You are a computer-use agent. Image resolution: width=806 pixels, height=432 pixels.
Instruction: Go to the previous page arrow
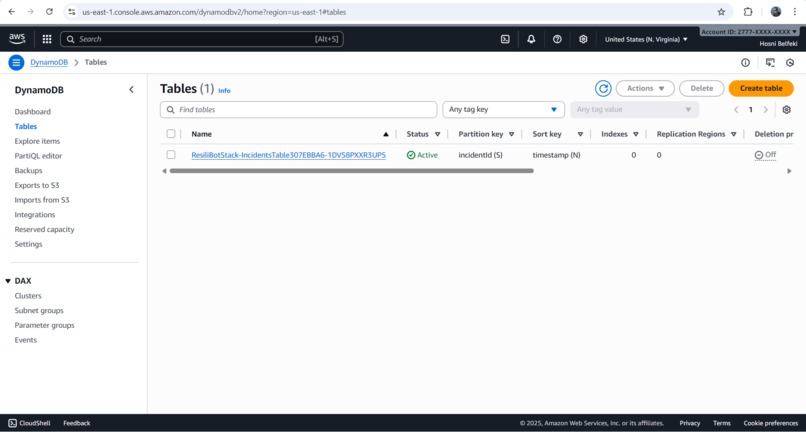tap(736, 110)
